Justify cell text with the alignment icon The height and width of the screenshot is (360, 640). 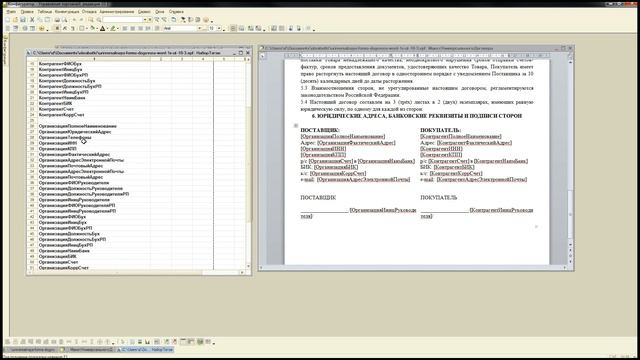[x=148, y=29]
